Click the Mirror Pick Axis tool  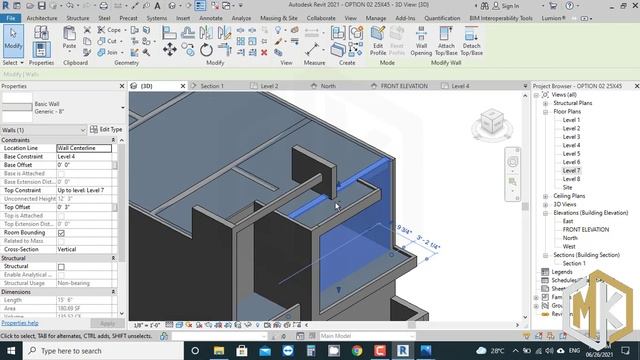206,33
